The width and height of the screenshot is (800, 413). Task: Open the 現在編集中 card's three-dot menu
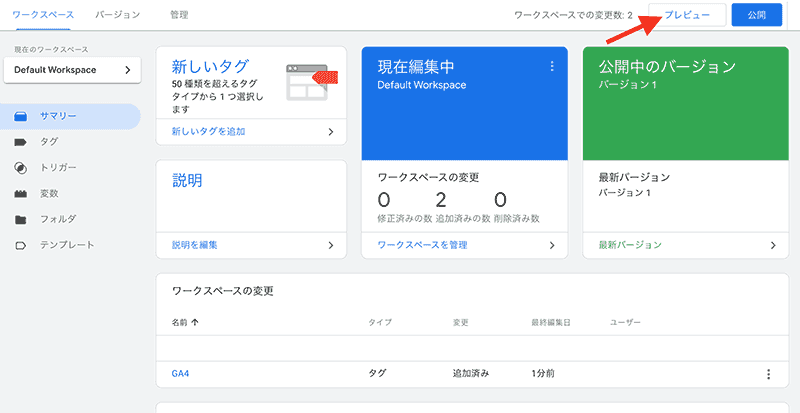[x=552, y=66]
